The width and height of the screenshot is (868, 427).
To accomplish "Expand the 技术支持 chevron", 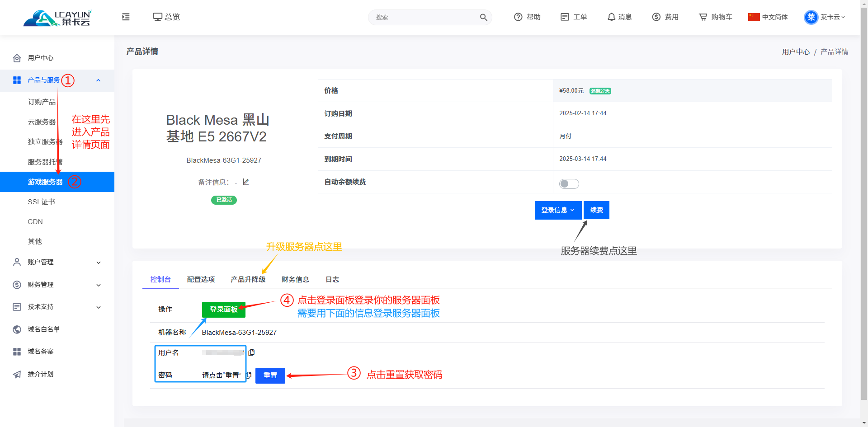I will (99, 307).
